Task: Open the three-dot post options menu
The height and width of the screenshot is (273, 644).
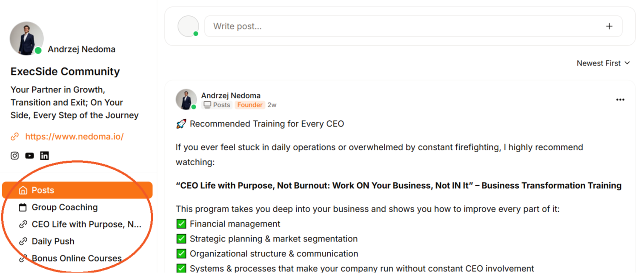Action: click(620, 100)
